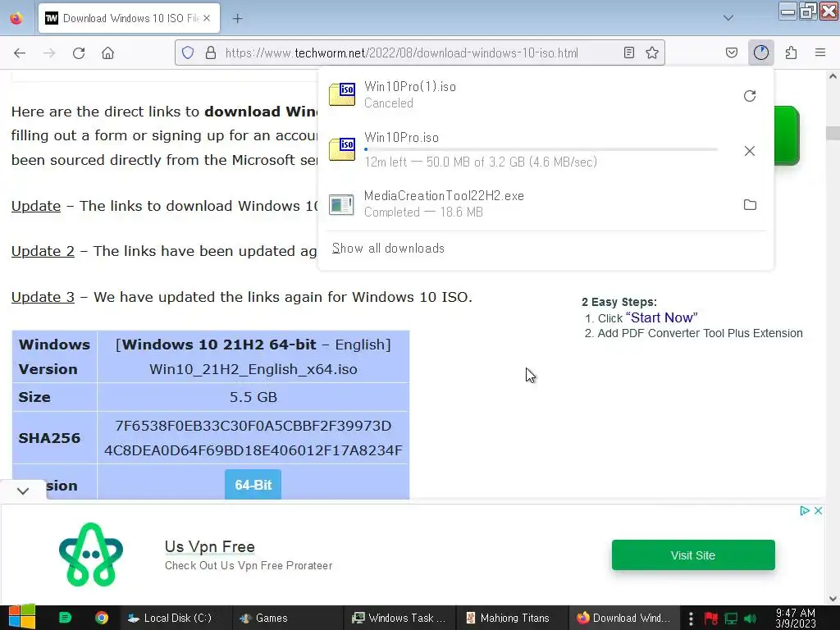
Task: Open a new browser tab
Action: pos(237,18)
